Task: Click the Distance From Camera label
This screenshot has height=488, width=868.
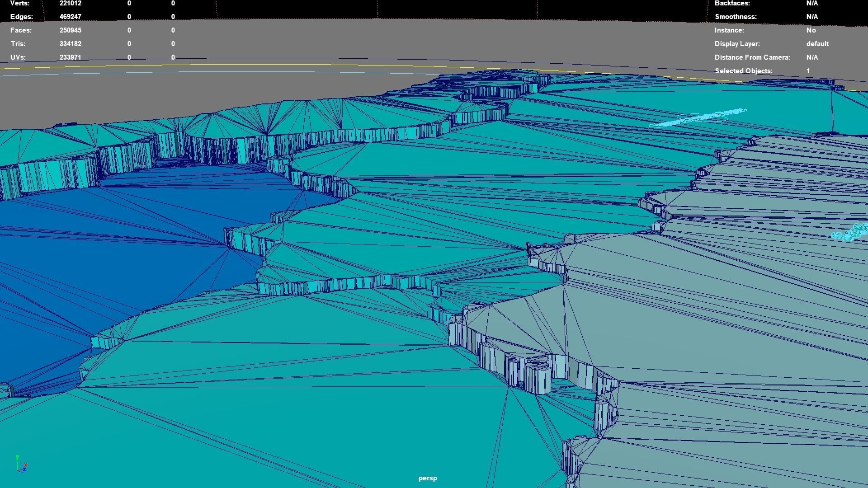Action: (x=752, y=57)
